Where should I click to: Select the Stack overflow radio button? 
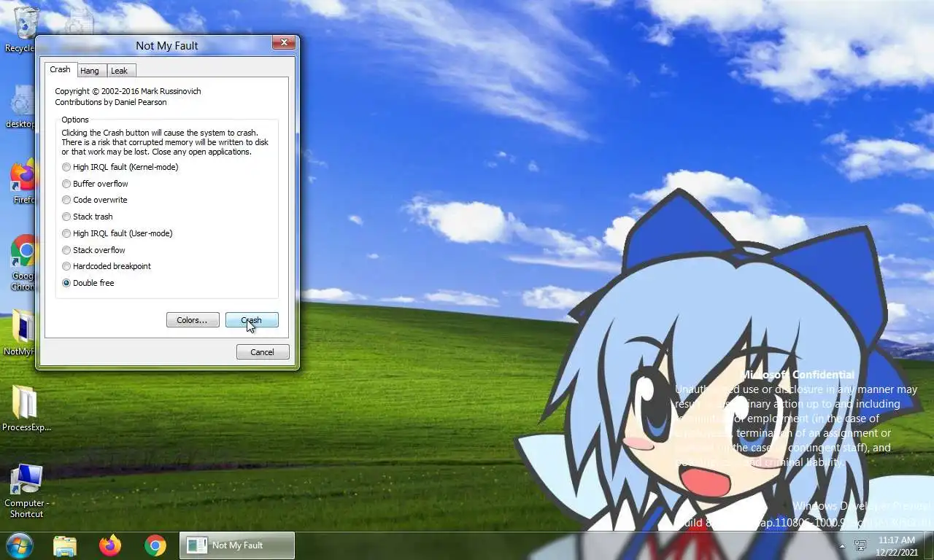[94, 250]
